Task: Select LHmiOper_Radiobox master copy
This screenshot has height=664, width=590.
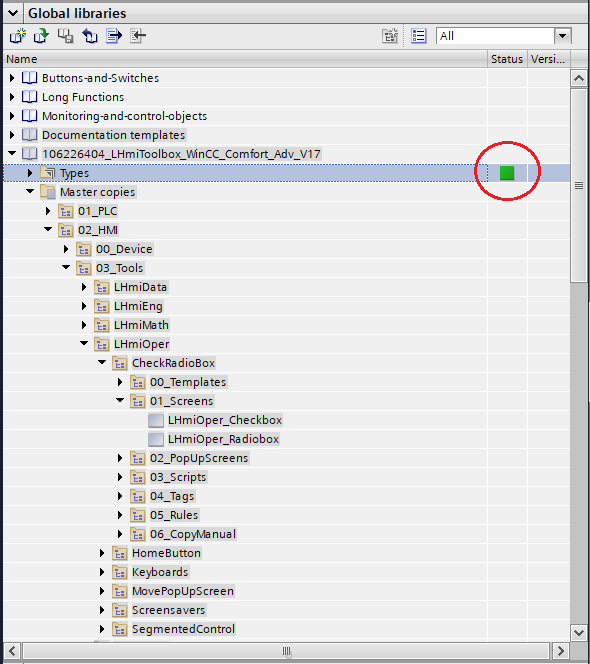Action: tap(224, 439)
